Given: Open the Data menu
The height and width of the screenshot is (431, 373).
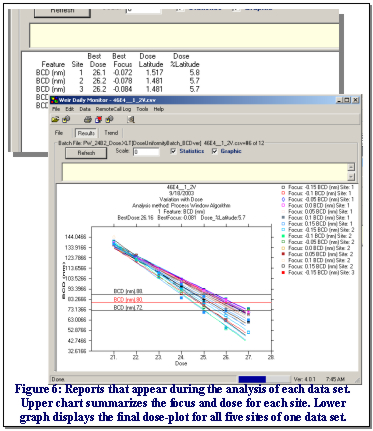Looking at the screenshot, I should click(x=85, y=109).
